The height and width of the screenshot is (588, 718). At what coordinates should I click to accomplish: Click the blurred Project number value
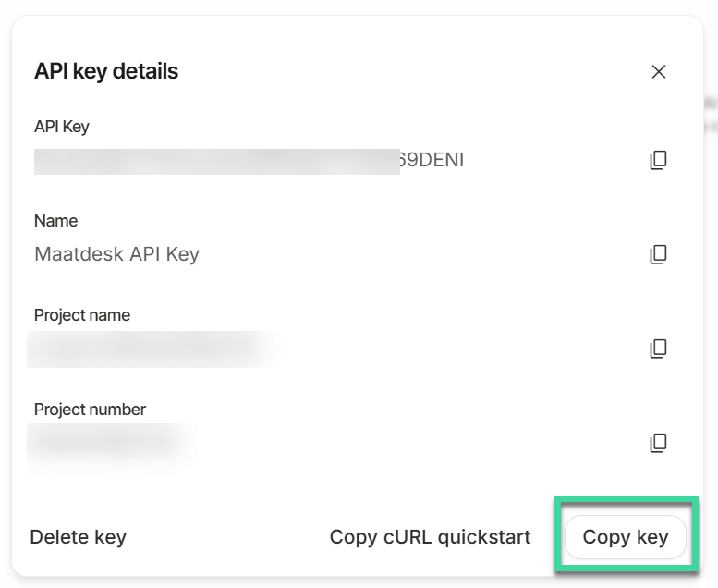[x=106, y=443]
